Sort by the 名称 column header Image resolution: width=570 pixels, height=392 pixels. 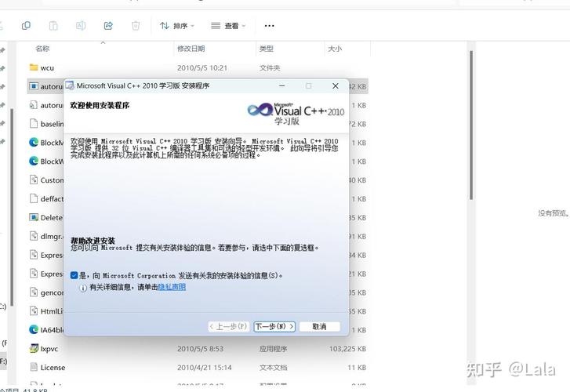pos(42,49)
